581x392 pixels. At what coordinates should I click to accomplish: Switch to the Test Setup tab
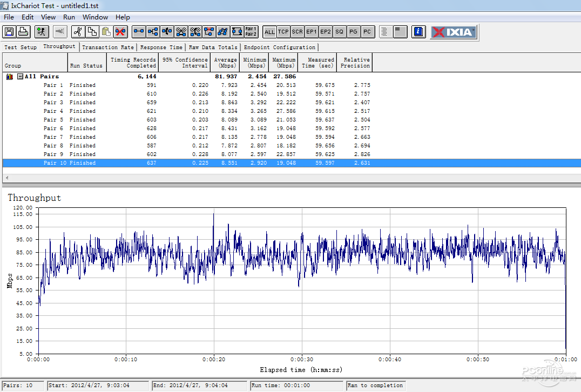(x=21, y=48)
